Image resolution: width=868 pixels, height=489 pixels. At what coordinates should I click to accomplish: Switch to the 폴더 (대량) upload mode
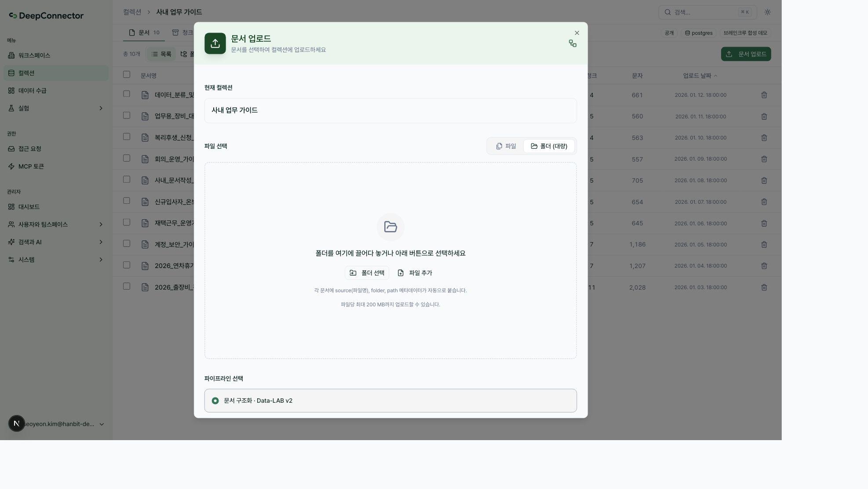click(549, 146)
